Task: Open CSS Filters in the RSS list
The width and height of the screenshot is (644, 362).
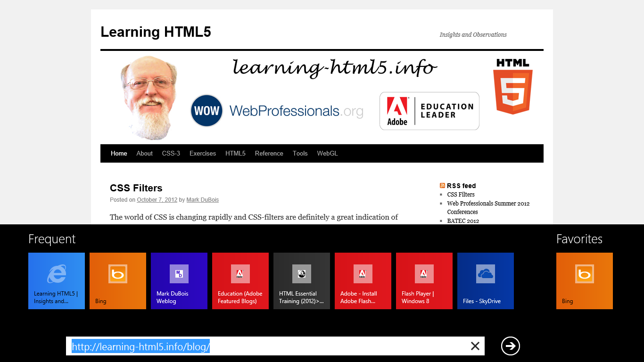Action: 461,194
